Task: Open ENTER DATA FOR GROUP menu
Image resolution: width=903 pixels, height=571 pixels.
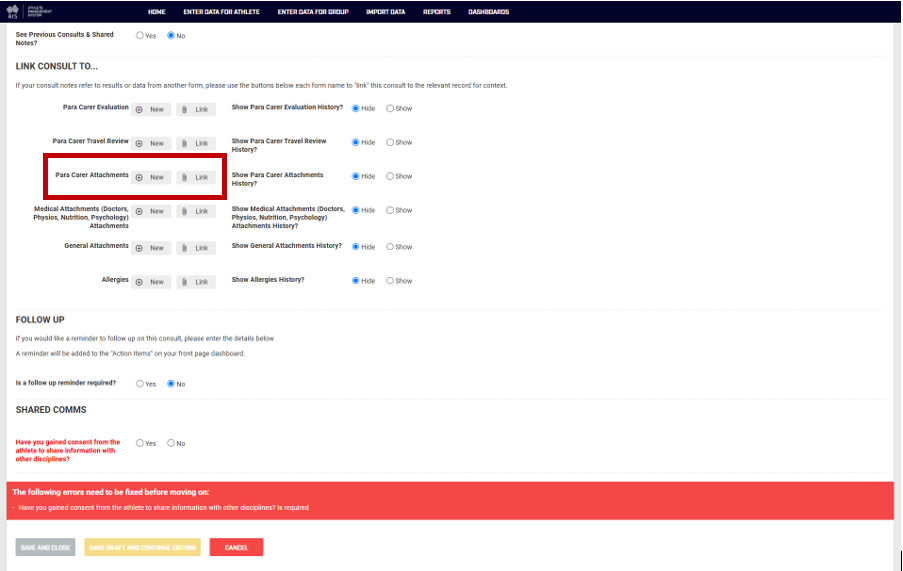Action: click(313, 12)
